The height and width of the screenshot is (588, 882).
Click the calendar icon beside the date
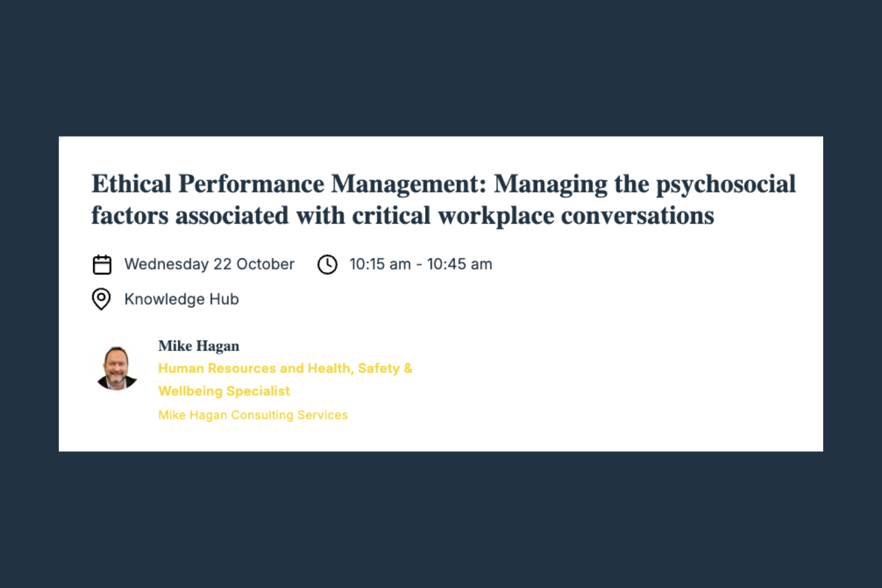102,265
